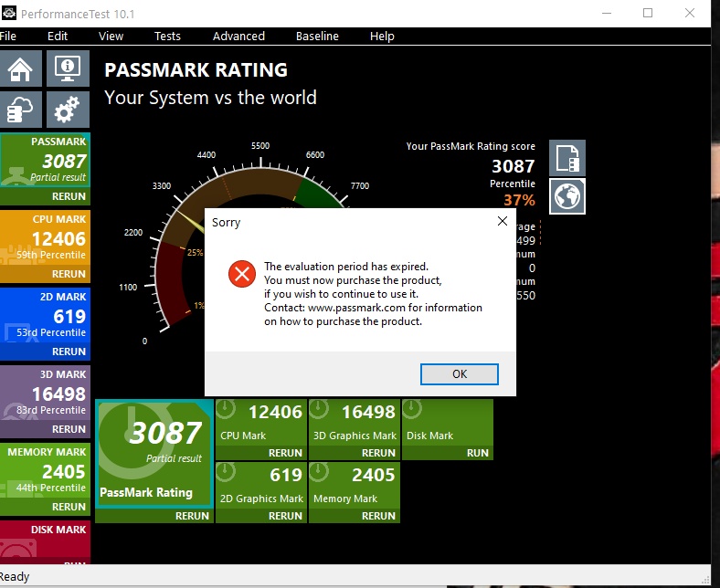Click the PASSMARK RATING heading

tap(196, 70)
